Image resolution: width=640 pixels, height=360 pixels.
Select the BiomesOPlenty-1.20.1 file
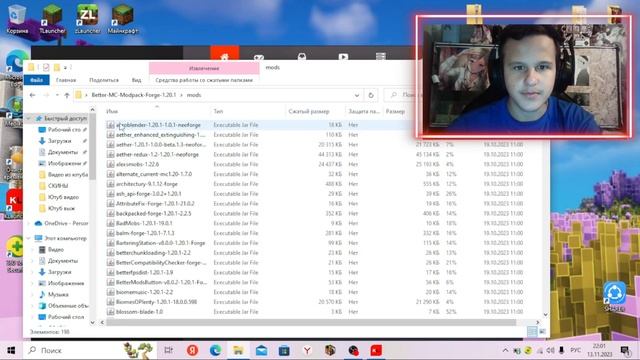click(x=156, y=302)
